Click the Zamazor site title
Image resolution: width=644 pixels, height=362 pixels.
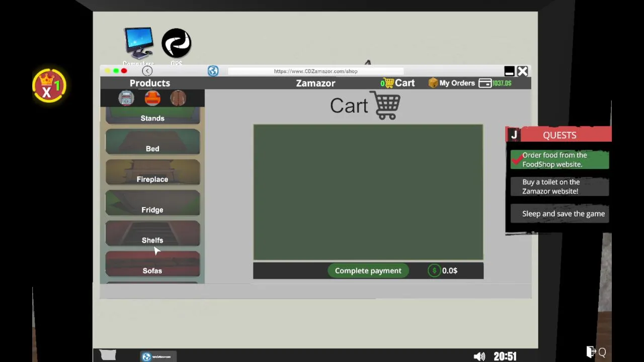(315, 83)
